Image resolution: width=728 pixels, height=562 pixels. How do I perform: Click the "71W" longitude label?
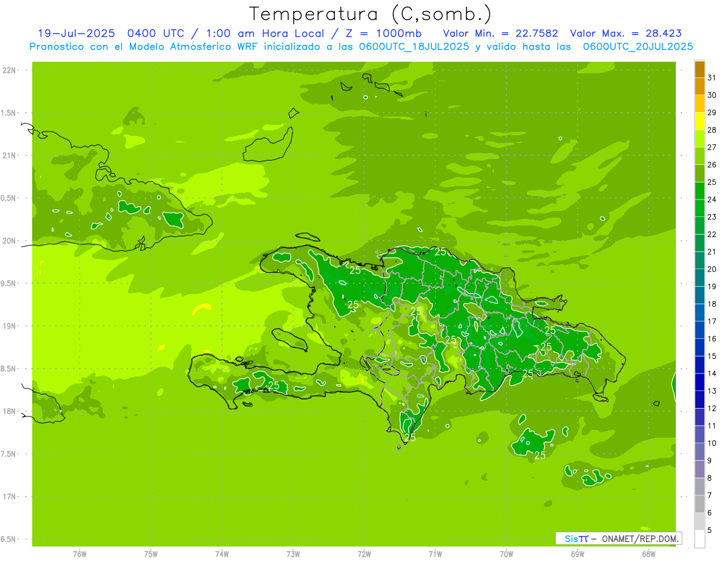pos(435,554)
